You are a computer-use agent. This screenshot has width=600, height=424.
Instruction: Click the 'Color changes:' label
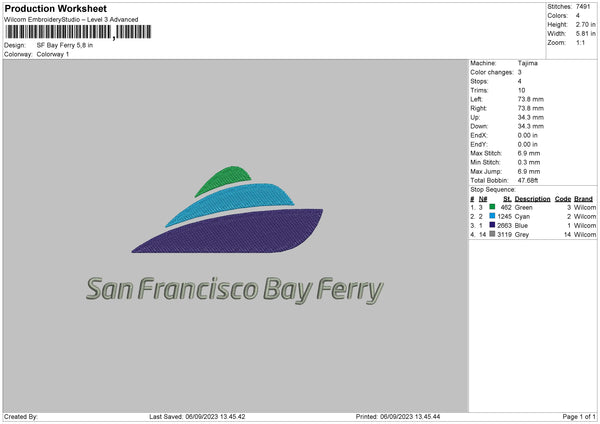492,72
